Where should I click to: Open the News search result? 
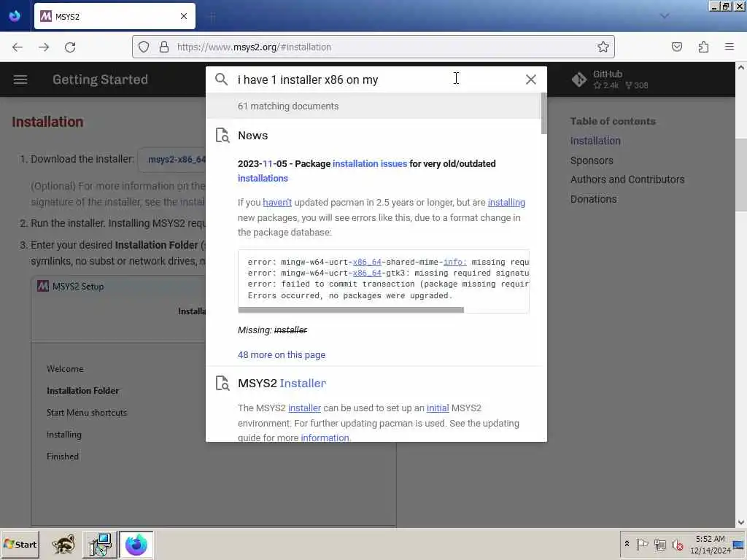click(252, 135)
